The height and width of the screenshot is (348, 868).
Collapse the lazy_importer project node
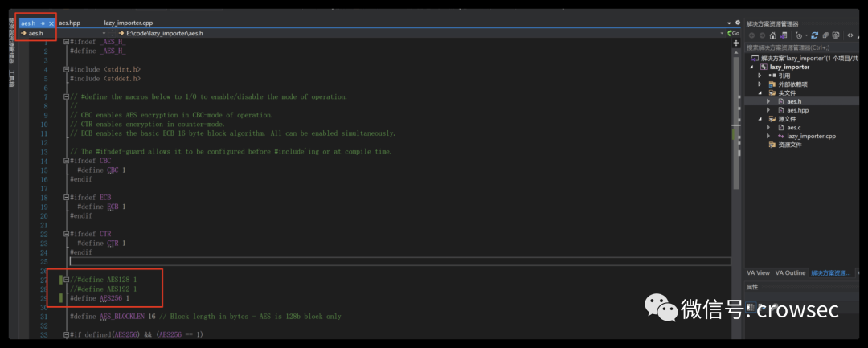pyautogui.click(x=751, y=67)
